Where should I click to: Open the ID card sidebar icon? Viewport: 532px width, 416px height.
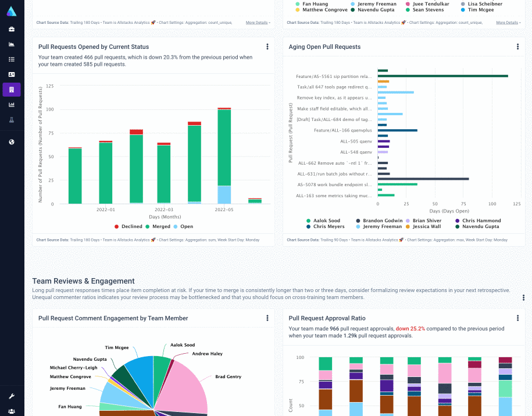[12, 74]
